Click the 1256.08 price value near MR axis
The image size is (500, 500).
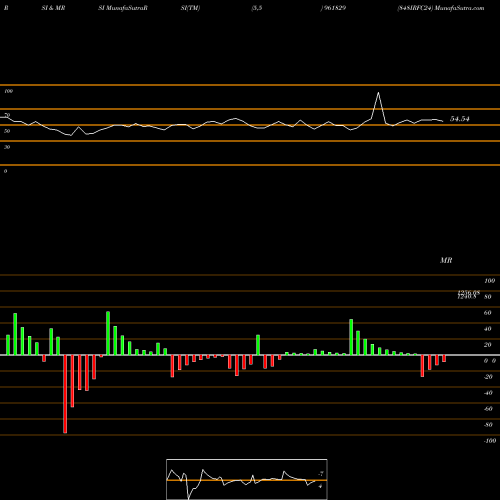pos(469,292)
